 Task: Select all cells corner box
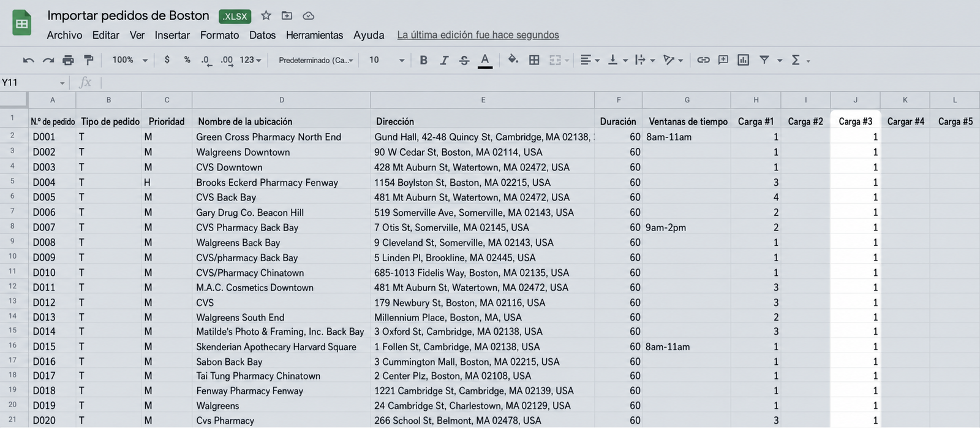point(13,99)
